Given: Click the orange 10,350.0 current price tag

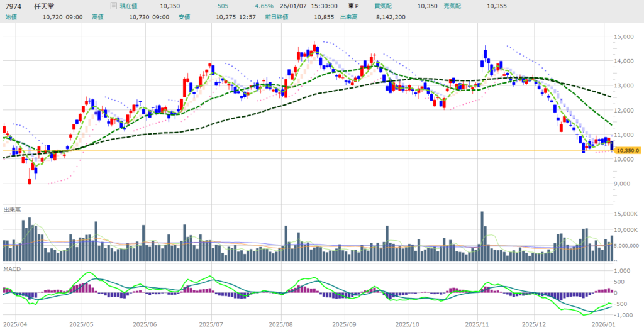Looking at the screenshot, I should pos(628,150).
